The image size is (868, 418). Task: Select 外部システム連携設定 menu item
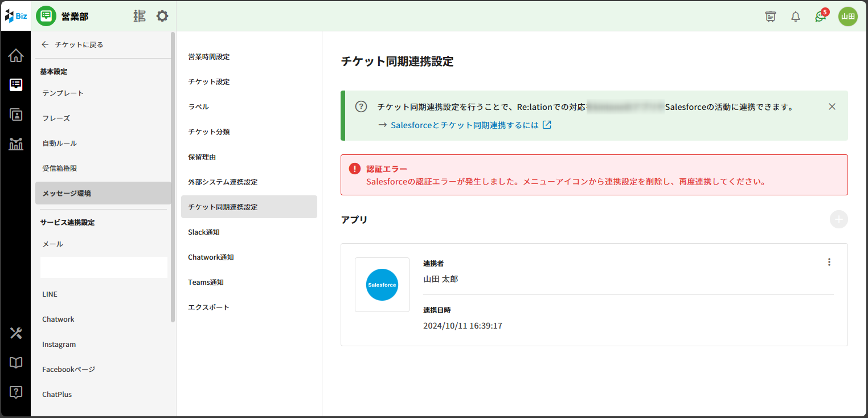tap(223, 182)
